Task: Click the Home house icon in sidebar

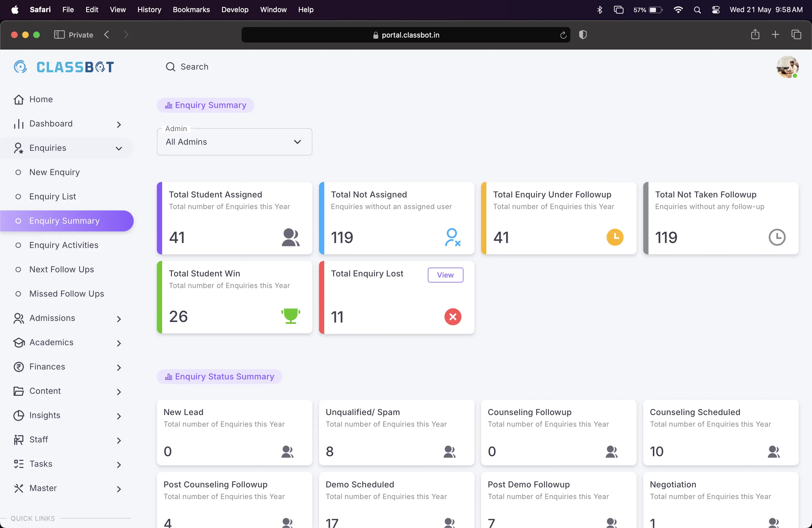Action: click(x=19, y=99)
